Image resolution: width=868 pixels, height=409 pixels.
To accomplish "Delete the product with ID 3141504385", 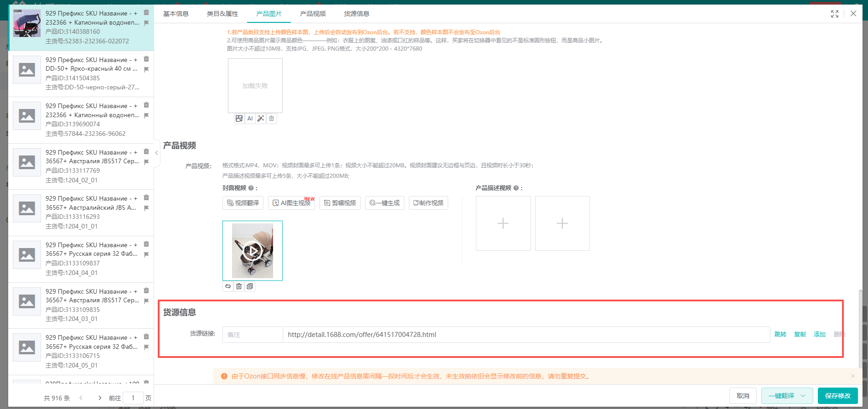I will [x=146, y=59].
